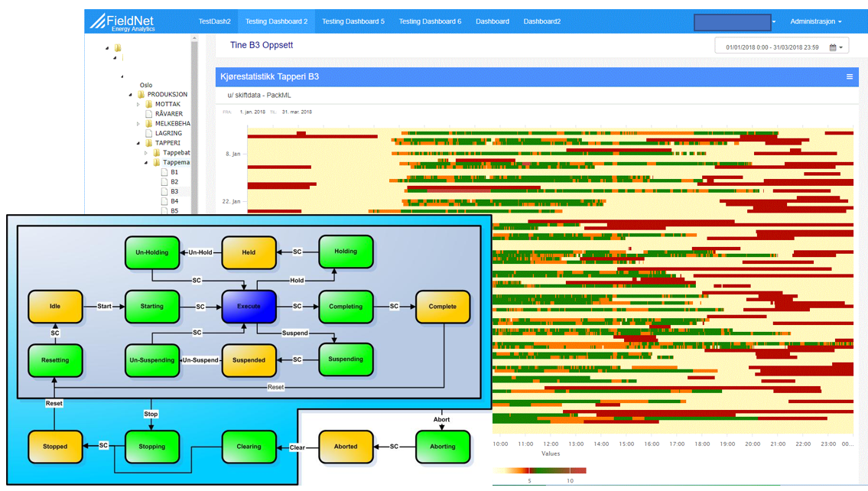Open the blue dropdown in top bar
The width and height of the screenshot is (868, 491).
click(732, 22)
